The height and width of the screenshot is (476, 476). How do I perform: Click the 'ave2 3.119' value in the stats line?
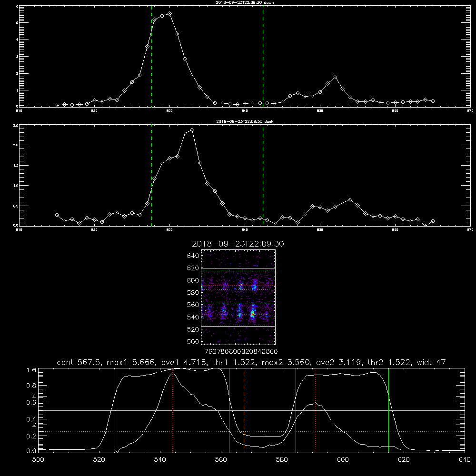tap(339, 362)
